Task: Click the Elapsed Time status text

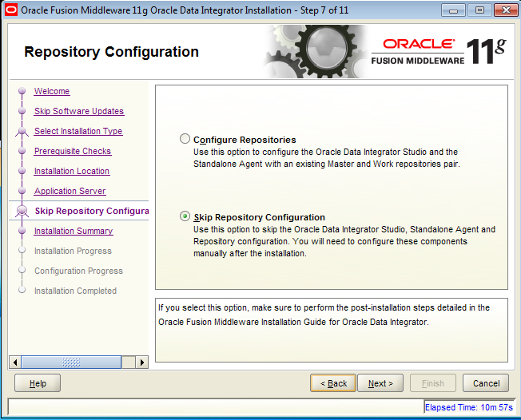Action: tap(469, 407)
